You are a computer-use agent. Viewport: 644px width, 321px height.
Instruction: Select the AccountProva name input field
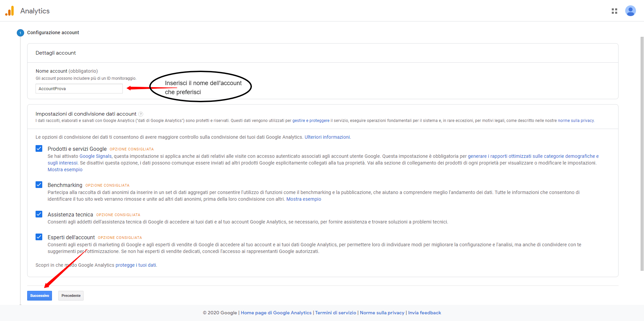coord(79,88)
